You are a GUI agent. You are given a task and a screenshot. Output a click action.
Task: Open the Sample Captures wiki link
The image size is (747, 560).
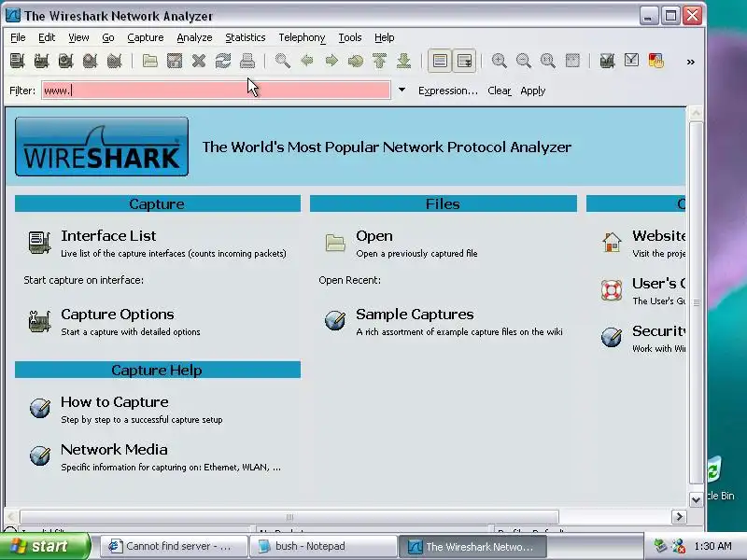pyautogui.click(x=415, y=315)
